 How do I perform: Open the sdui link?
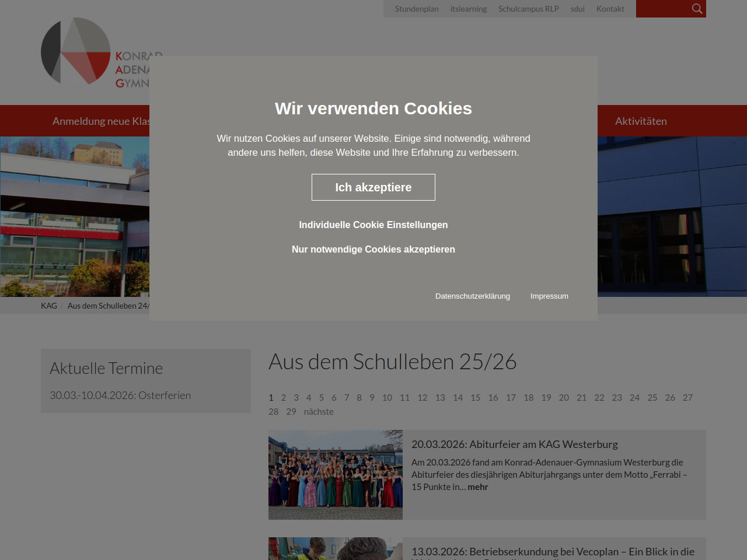tap(577, 9)
